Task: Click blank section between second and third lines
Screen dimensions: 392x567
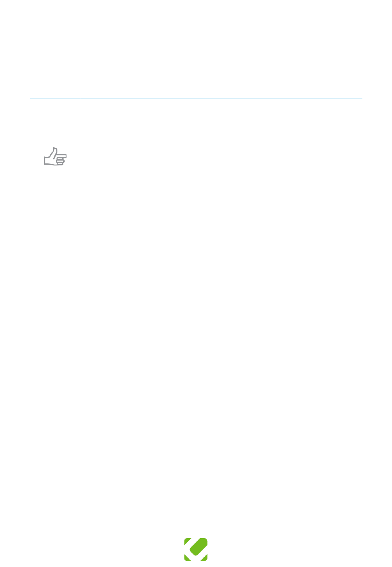Action: [x=196, y=247]
